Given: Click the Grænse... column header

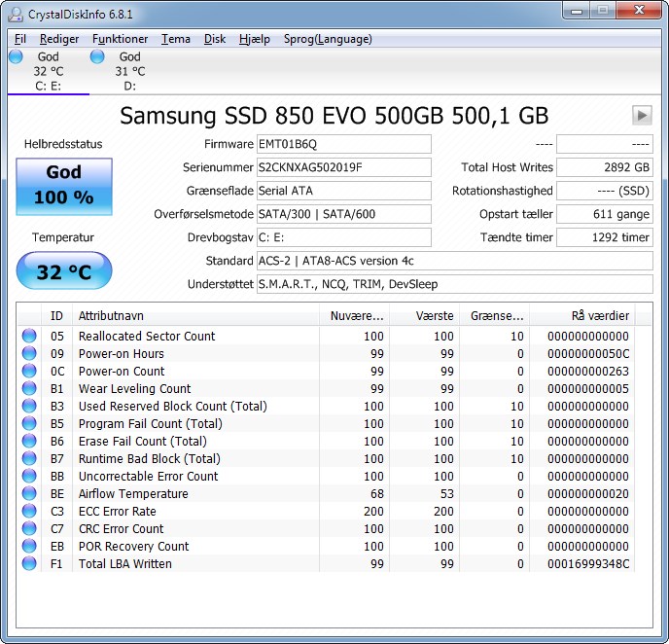Looking at the screenshot, I should [x=495, y=316].
